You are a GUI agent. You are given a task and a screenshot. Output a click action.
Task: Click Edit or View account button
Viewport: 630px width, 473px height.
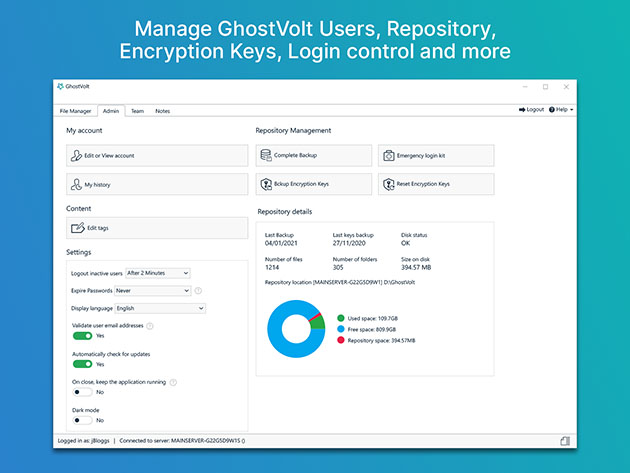click(x=157, y=156)
